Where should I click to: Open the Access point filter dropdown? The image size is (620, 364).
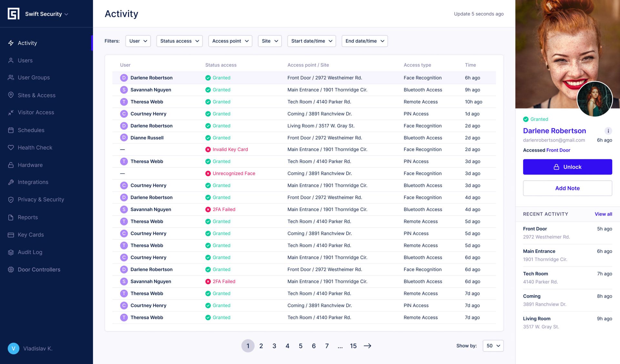[x=230, y=41]
